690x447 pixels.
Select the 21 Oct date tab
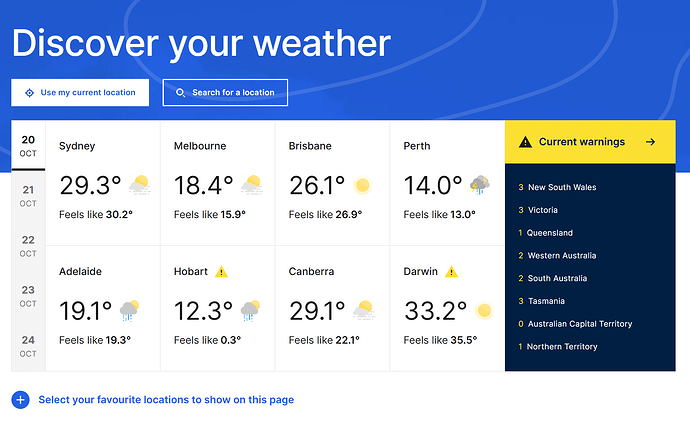click(x=28, y=196)
